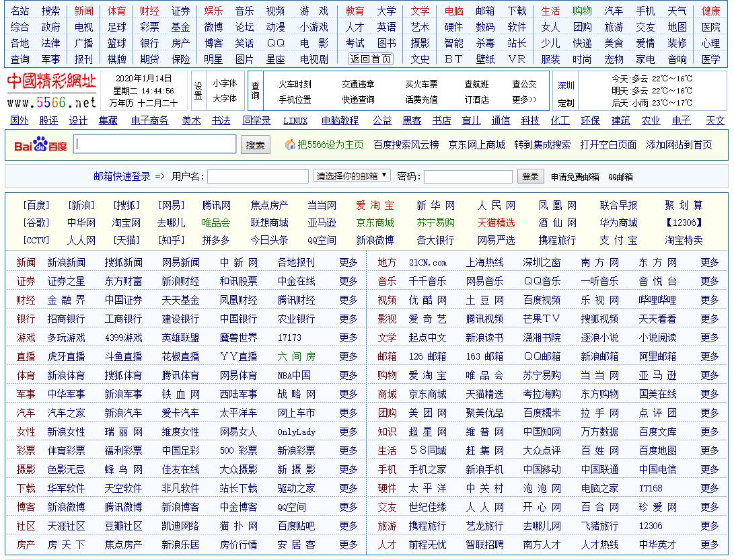Open the [CCTV] featured site link
The width and height of the screenshot is (734, 560).
pyautogui.click(x=36, y=241)
